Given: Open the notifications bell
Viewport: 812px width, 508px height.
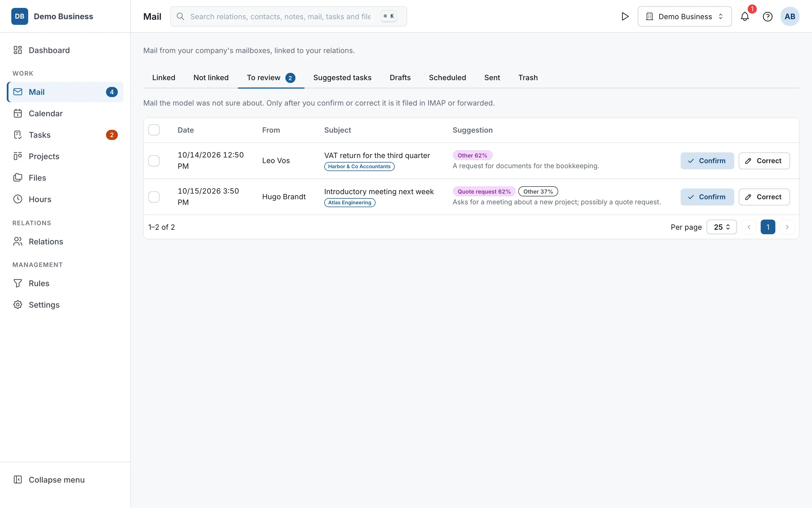Looking at the screenshot, I should pos(745,16).
